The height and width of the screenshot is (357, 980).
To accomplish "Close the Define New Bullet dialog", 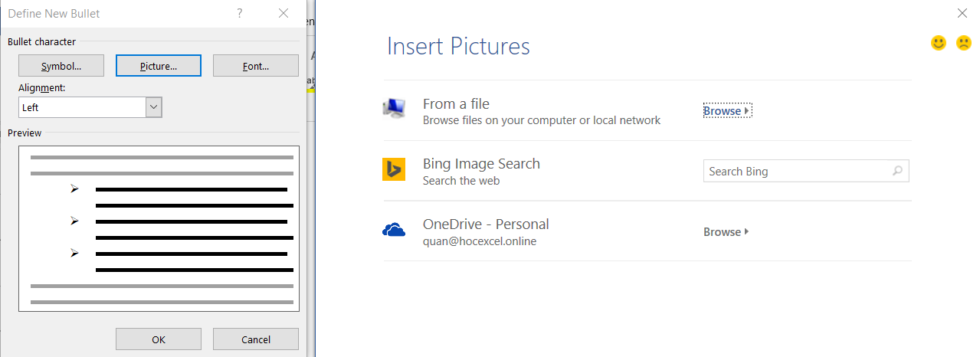I will (284, 13).
